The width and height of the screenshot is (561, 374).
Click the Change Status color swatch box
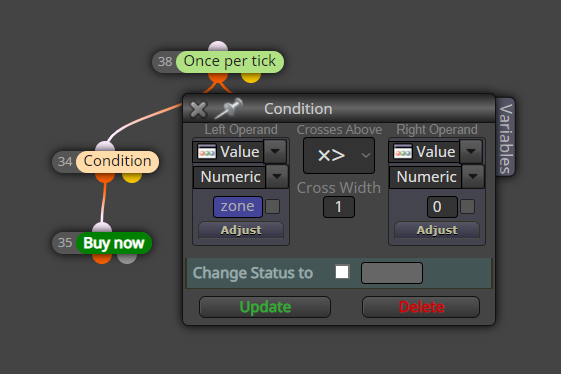[x=392, y=273]
